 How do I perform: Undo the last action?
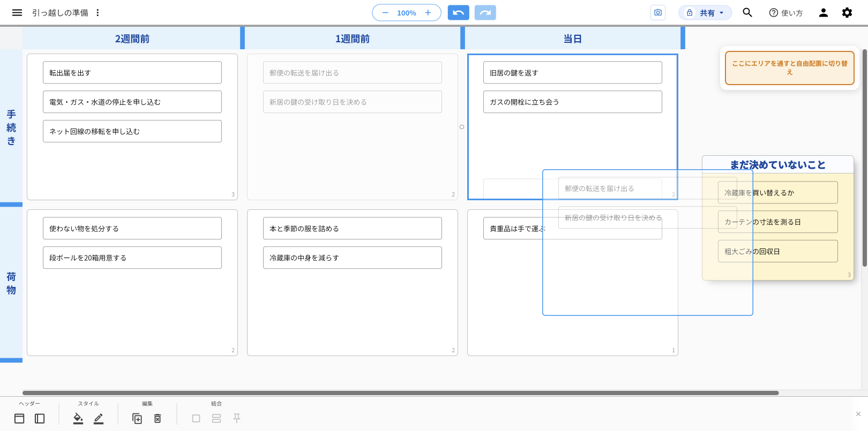459,13
